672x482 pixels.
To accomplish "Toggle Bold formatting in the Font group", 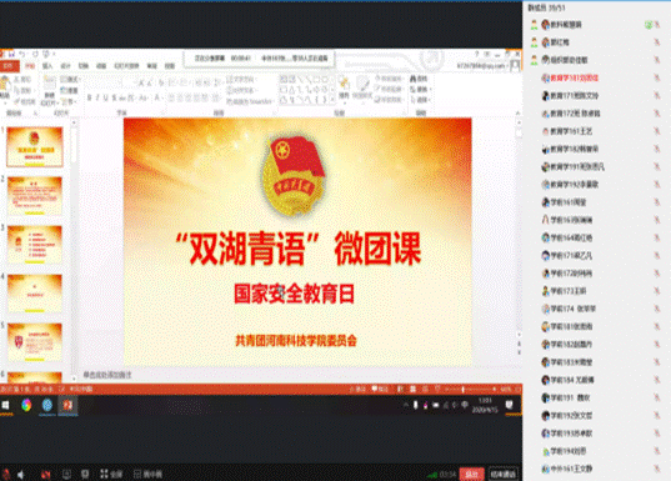I will point(89,98).
